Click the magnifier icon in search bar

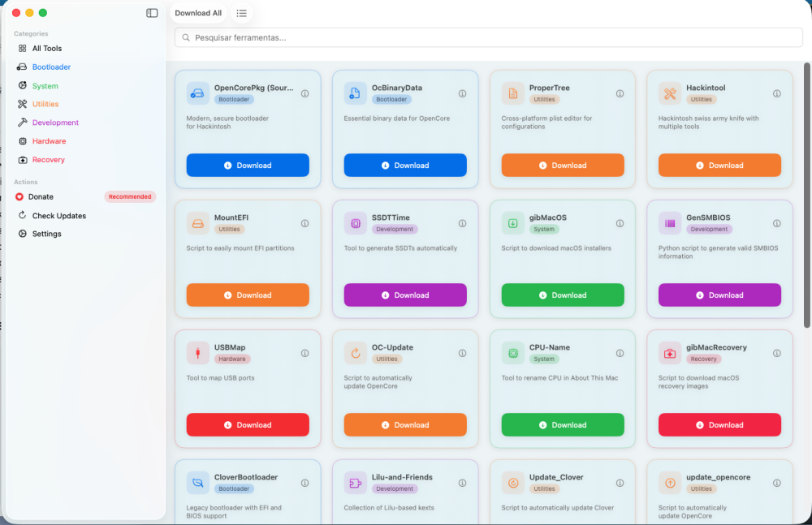(186, 38)
